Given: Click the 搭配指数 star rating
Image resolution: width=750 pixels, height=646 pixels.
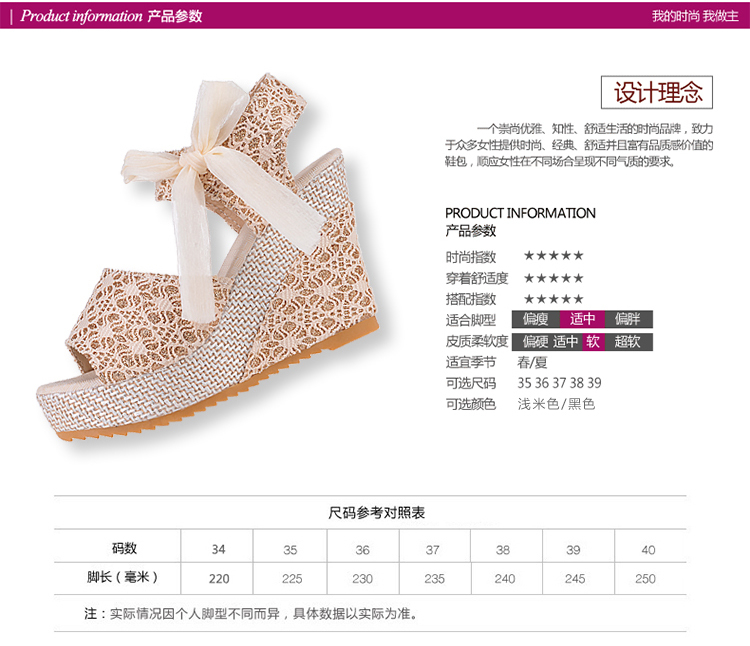Looking at the screenshot, I should pos(554,299).
